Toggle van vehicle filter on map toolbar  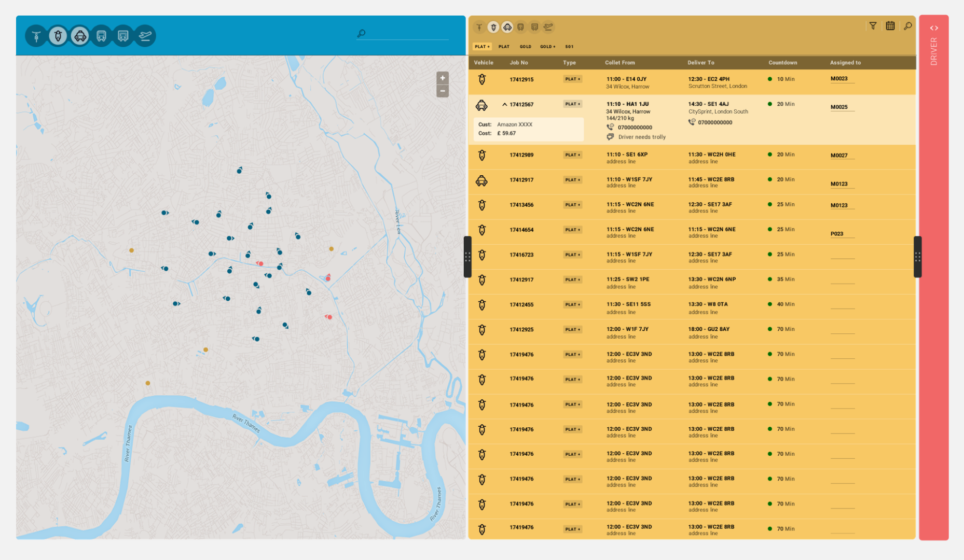click(123, 36)
